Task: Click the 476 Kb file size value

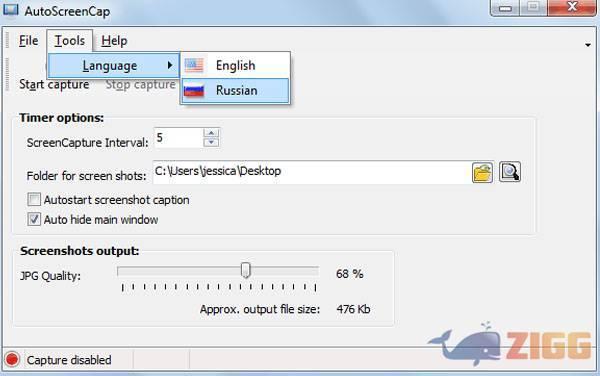Action: [353, 309]
